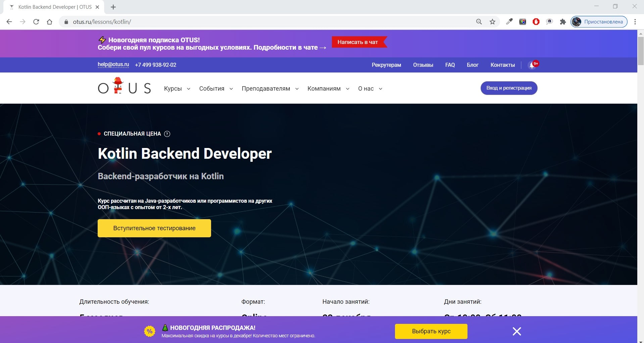Click the question mark next to Специальная цена
This screenshot has width=644, height=343.
coord(167,134)
